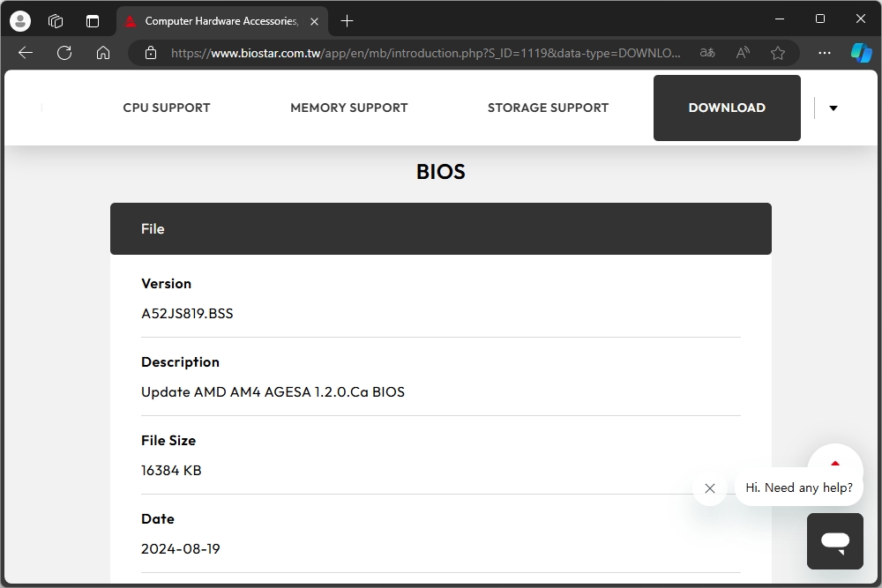Dismiss the 'Hi. Need any help?' popup
The height and width of the screenshot is (588, 882).
[x=710, y=488]
